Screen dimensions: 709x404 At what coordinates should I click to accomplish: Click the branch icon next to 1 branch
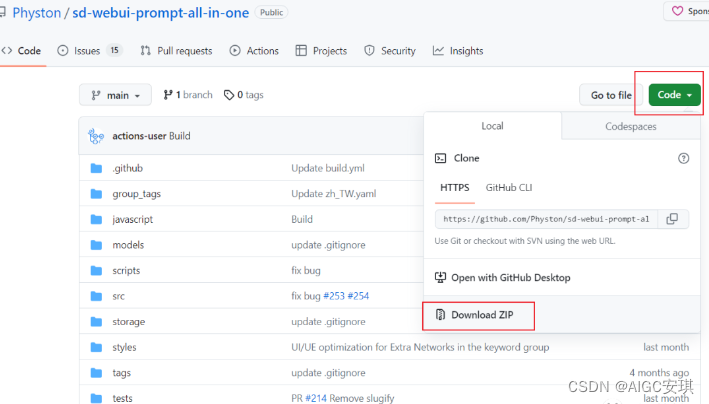[168, 95]
